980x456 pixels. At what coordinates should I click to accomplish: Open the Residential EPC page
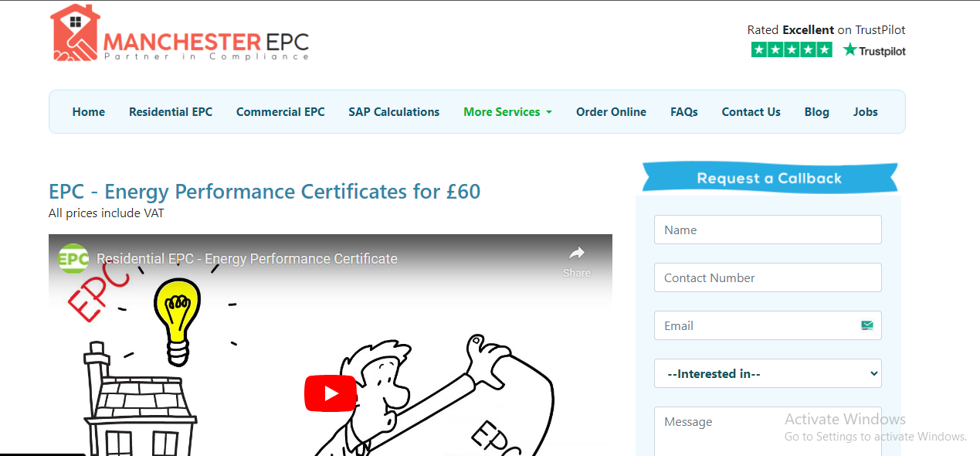[x=171, y=112]
